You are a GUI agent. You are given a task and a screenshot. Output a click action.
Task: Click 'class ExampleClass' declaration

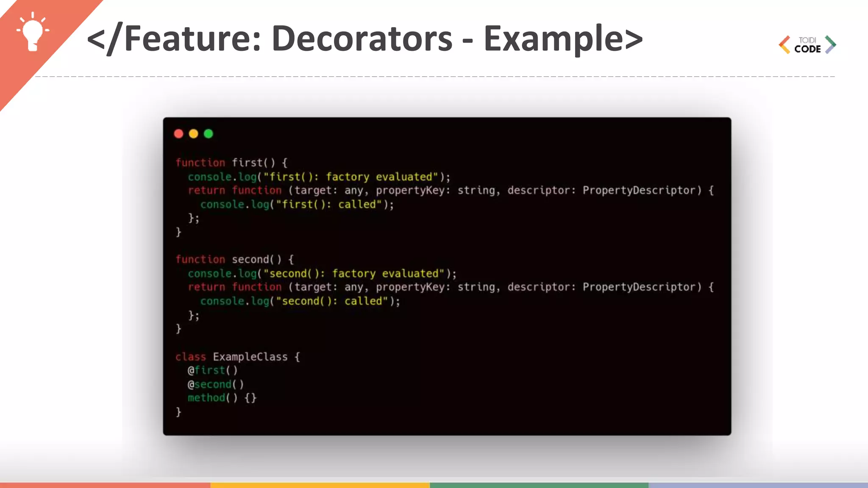[x=237, y=357]
